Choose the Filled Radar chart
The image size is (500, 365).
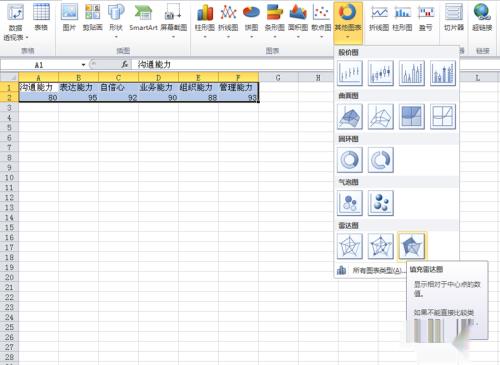point(412,246)
